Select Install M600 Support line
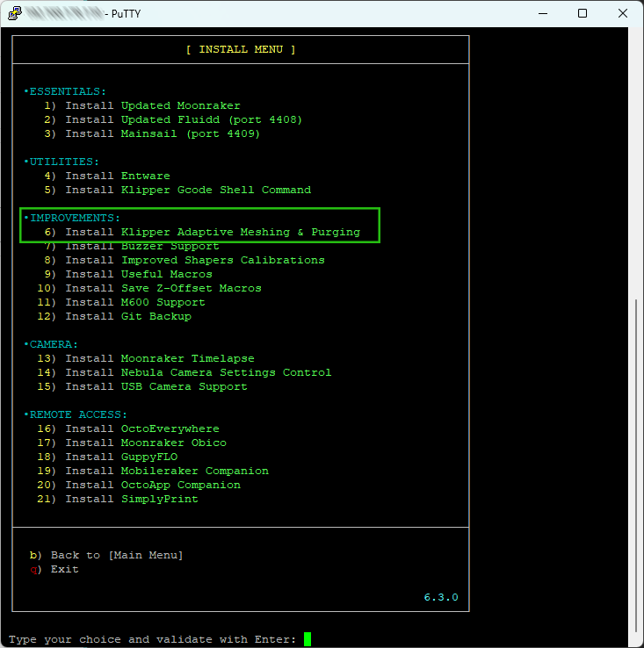This screenshot has height=648, width=644. tap(121, 302)
